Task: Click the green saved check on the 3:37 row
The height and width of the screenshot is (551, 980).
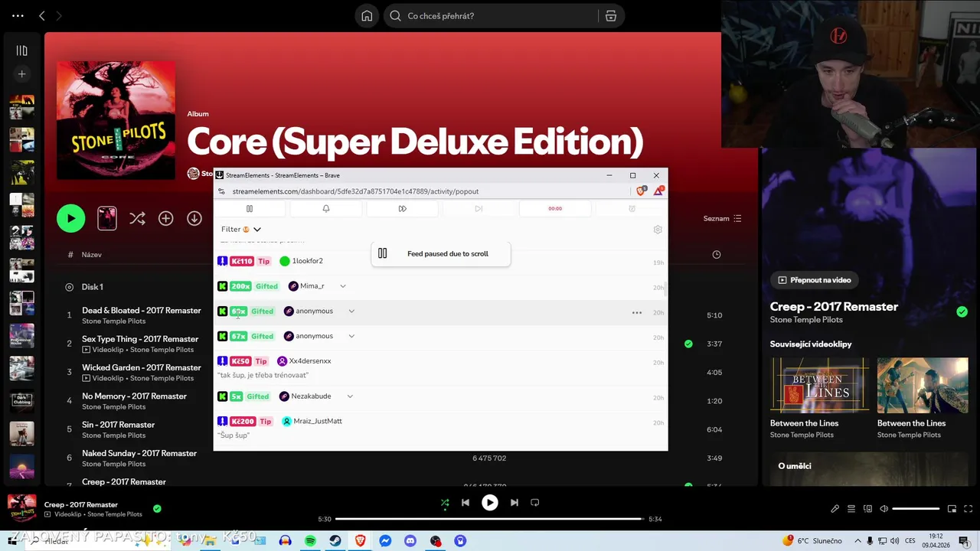Action: click(688, 344)
